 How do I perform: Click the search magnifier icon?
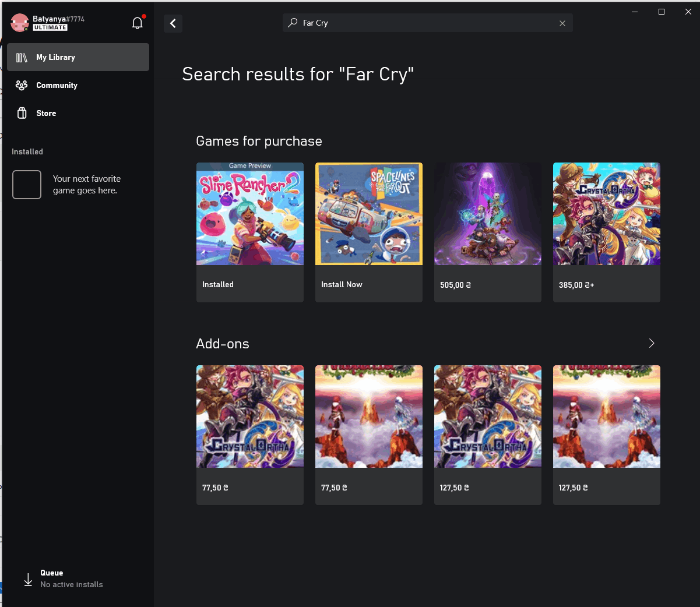click(x=293, y=23)
